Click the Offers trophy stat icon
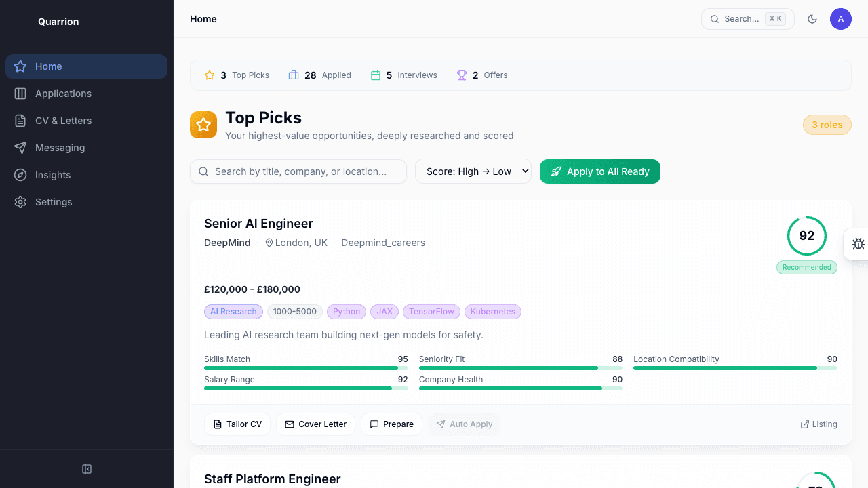This screenshot has width=868, height=488. [x=462, y=75]
